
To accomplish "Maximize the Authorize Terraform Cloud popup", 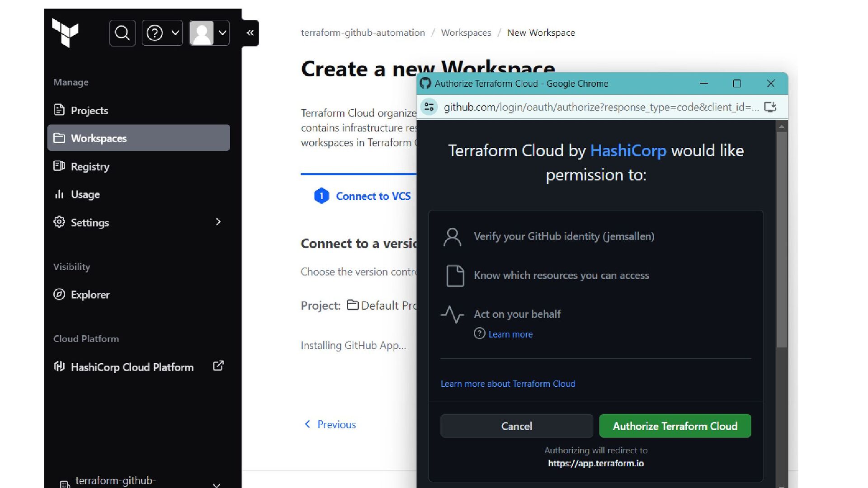I will tap(737, 84).
